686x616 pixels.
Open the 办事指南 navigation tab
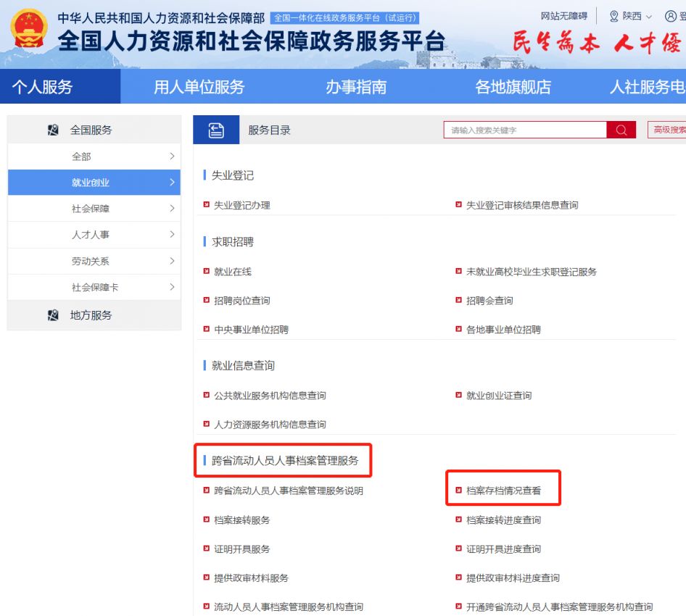point(355,87)
